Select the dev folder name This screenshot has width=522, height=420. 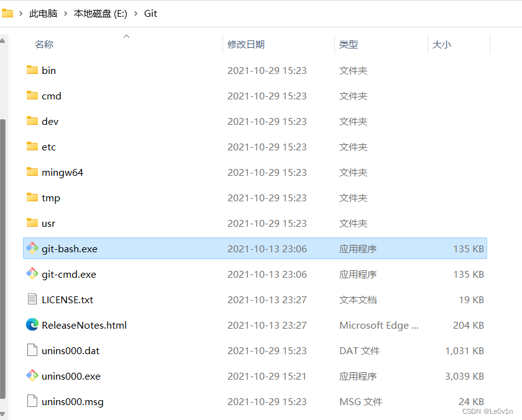tap(50, 121)
